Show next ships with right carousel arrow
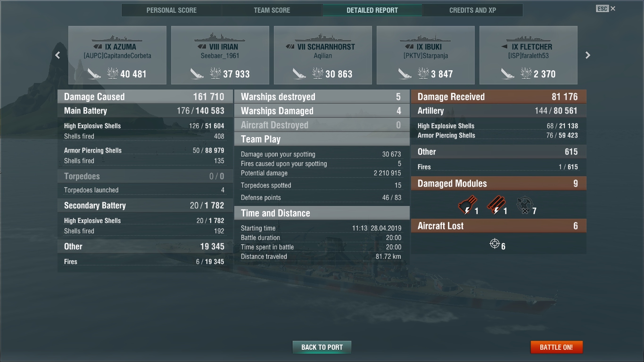644x362 pixels. tap(587, 55)
